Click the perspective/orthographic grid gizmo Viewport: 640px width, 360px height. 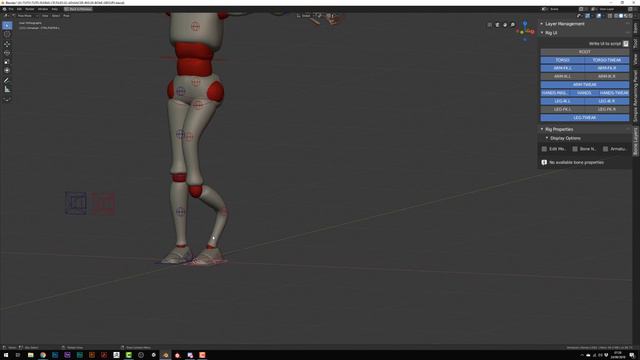(489, 25)
